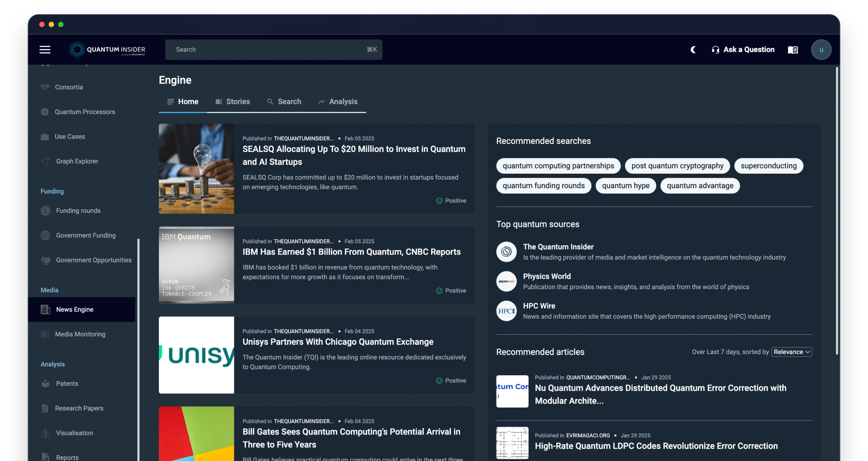Click the main page scrollbar

[x=838, y=211]
